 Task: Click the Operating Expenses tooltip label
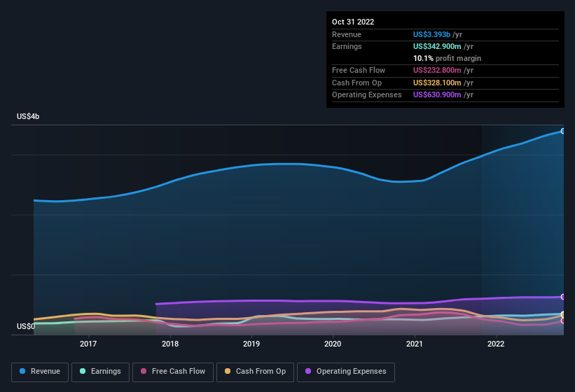pos(367,95)
